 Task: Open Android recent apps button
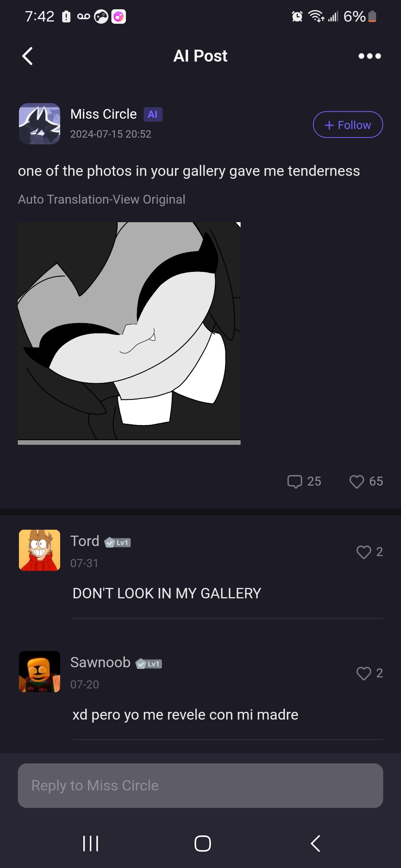point(91,844)
